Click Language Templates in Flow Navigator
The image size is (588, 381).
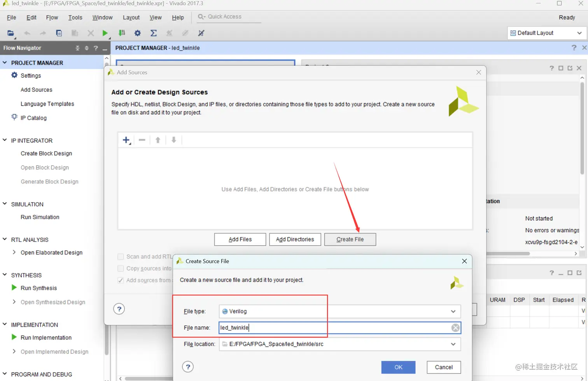47,104
